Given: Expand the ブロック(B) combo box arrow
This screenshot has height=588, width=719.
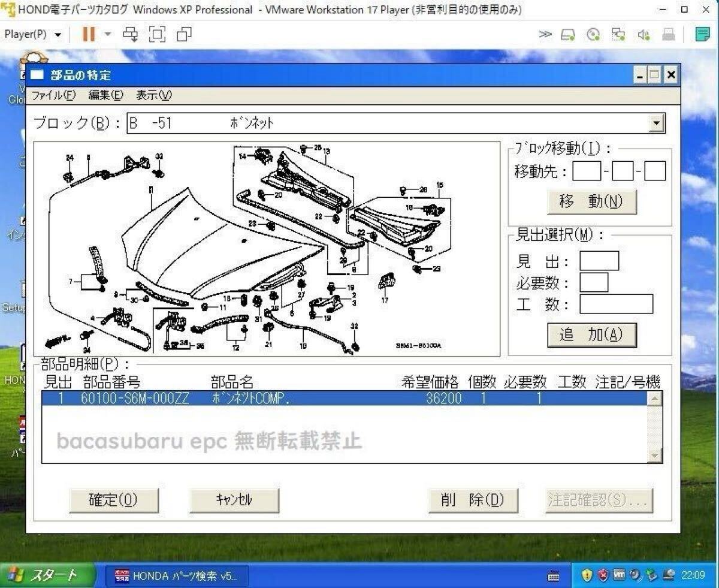Looking at the screenshot, I should point(657,123).
